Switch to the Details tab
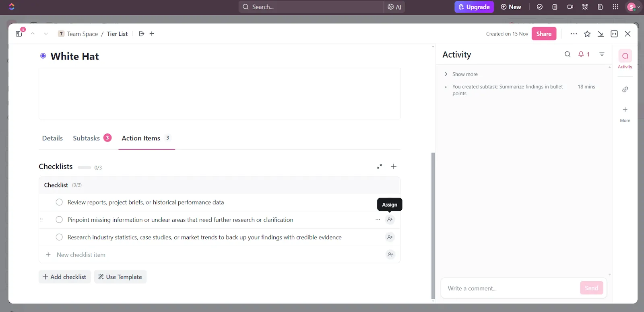This screenshot has height=312, width=644. click(x=52, y=138)
